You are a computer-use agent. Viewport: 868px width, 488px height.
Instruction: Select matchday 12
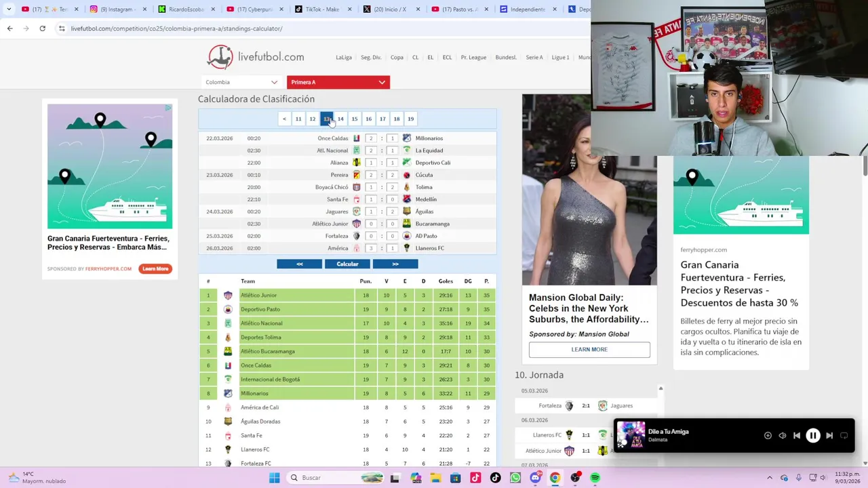pos(313,119)
